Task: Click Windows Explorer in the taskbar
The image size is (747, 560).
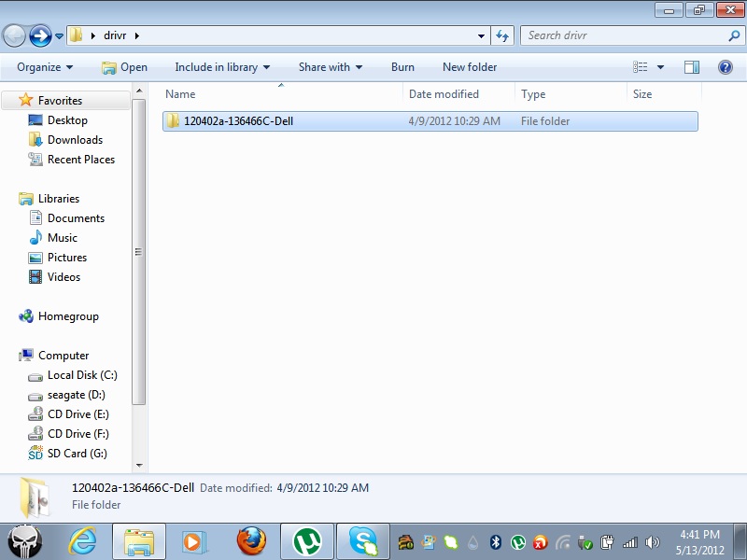Action: [x=138, y=542]
